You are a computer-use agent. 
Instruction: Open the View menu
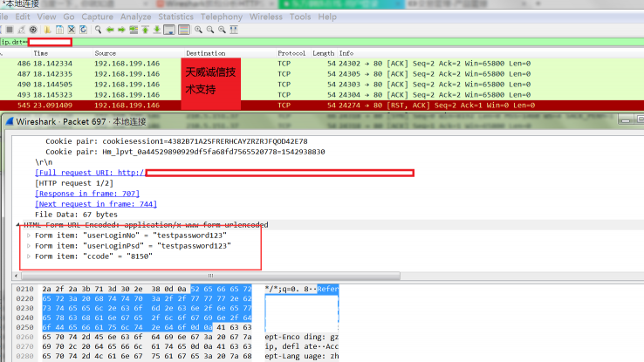(46, 17)
